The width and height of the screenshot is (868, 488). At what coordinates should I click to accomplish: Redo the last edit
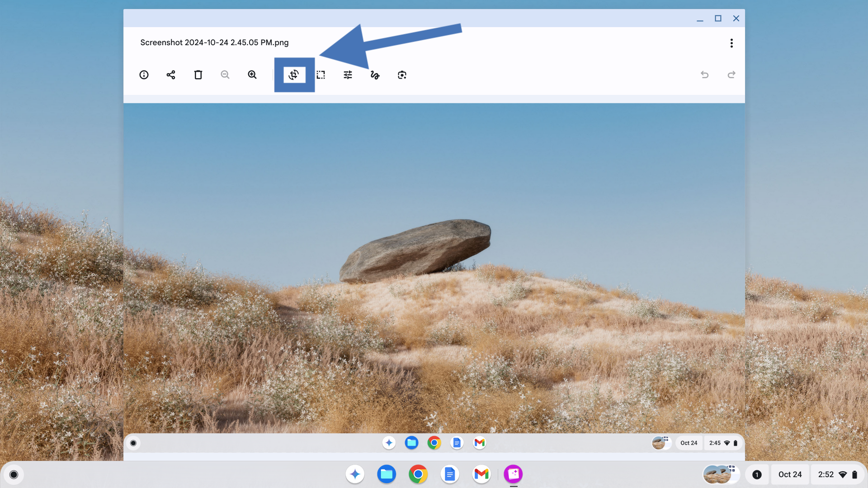(731, 75)
